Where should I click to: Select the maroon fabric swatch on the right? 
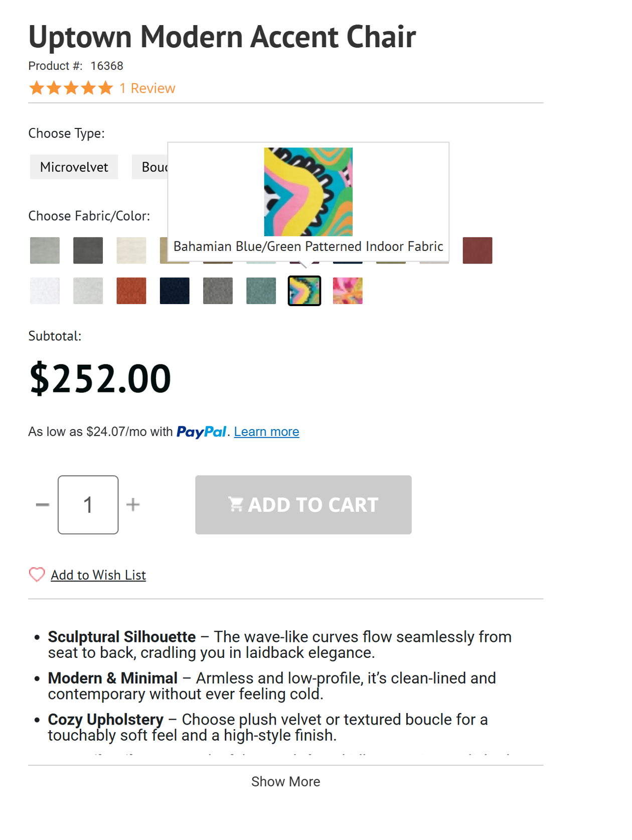point(477,250)
